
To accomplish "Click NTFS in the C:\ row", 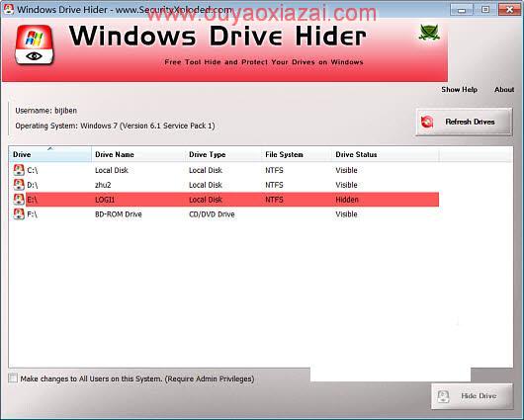I will 274,170.
